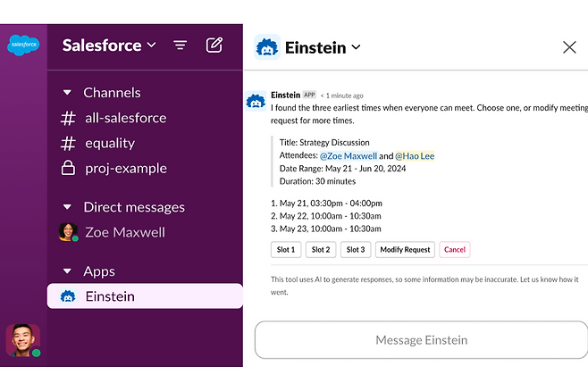Click the compose new message icon
The width and height of the screenshot is (588, 391).
(x=214, y=45)
